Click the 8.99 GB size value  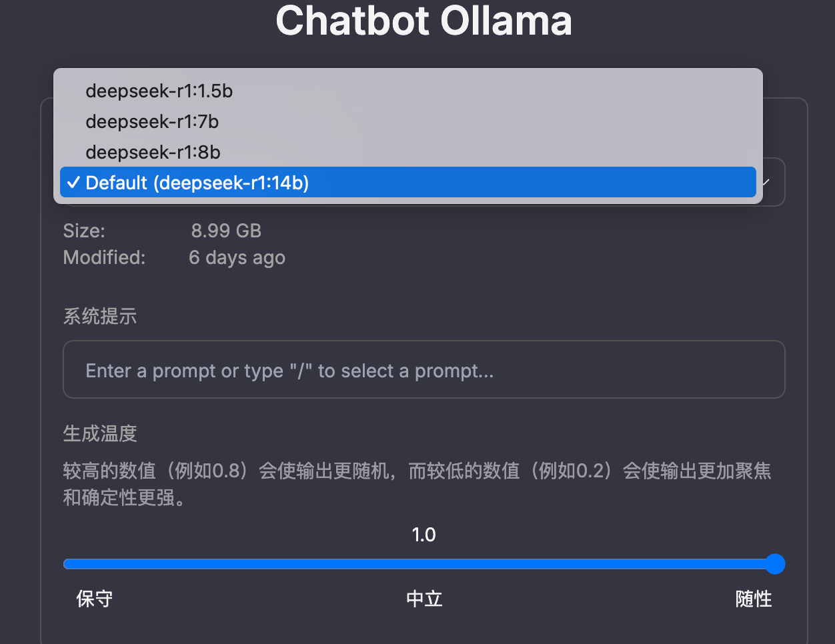226,231
